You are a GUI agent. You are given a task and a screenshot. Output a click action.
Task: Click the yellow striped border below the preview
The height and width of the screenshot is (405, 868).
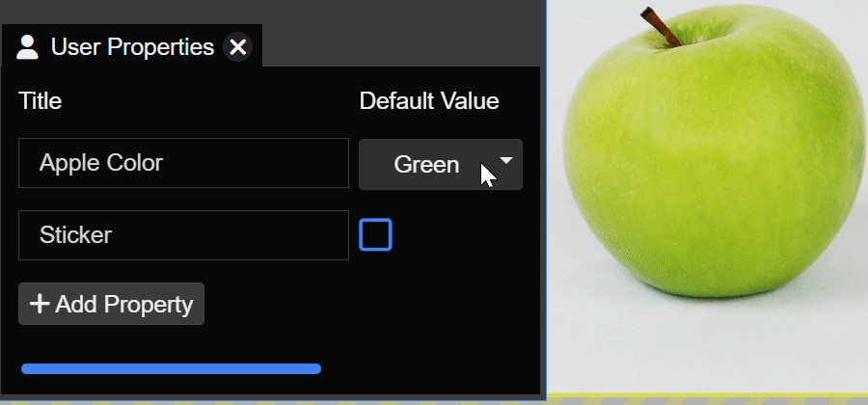(x=708, y=399)
